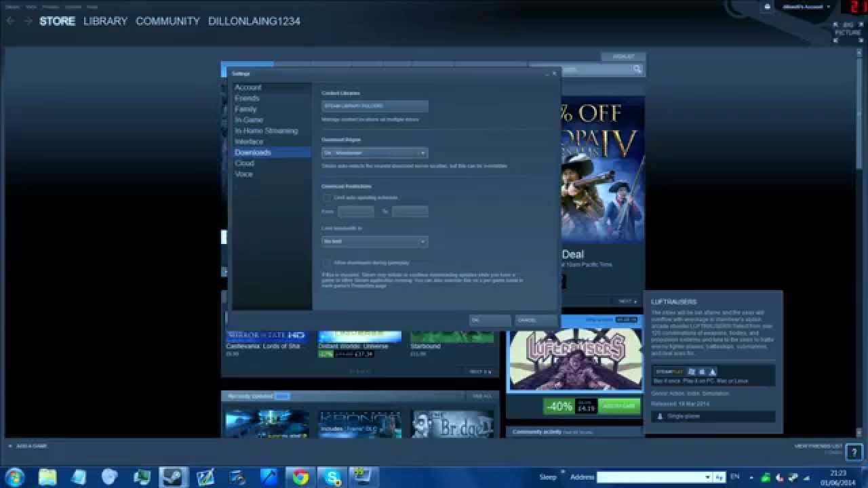Expand the taskbar Address field dropdown arrow
This screenshot has width=868, height=488.
pyautogui.click(x=707, y=477)
